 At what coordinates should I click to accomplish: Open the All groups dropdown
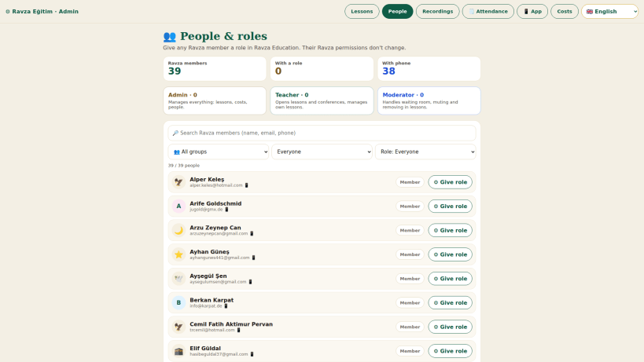point(218,152)
